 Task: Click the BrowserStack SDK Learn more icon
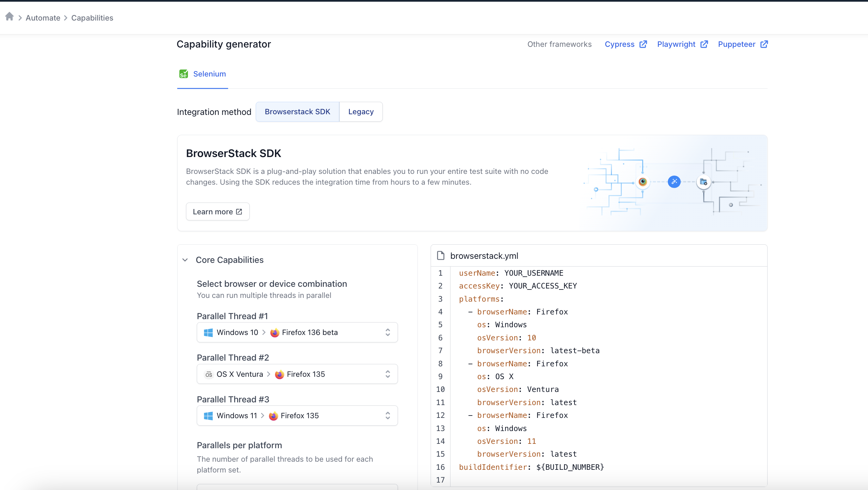coord(239,212)
